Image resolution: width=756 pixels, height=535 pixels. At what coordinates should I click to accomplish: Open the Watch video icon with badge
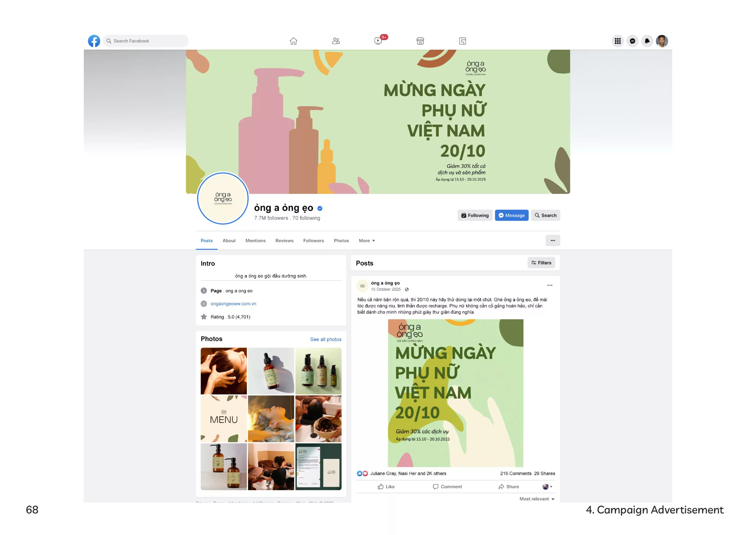378,41
